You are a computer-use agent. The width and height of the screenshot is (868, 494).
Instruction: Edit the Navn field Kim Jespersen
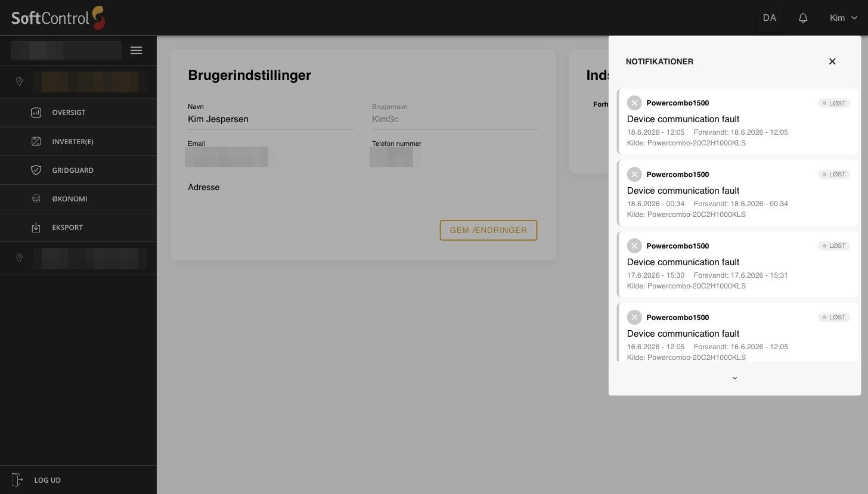271,119
